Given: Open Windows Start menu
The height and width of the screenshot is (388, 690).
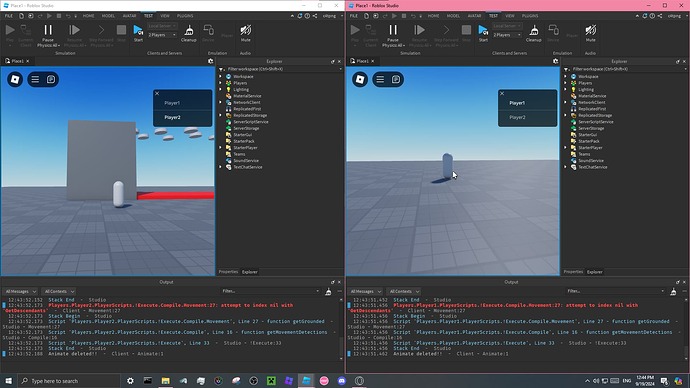Looking at the screenshot, I should coord(8,381).
